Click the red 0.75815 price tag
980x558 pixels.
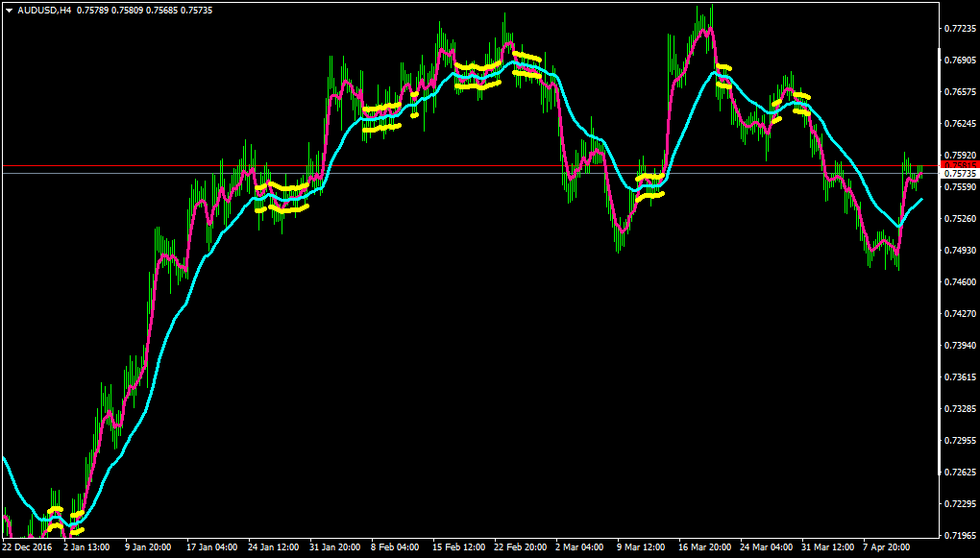pyautogui.click(x=958, y=165)
